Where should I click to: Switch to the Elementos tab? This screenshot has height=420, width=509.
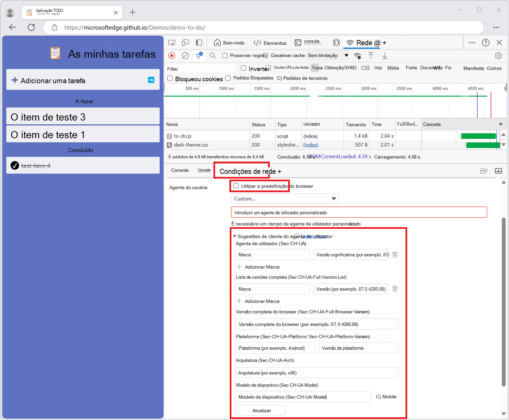coord(270,43)
